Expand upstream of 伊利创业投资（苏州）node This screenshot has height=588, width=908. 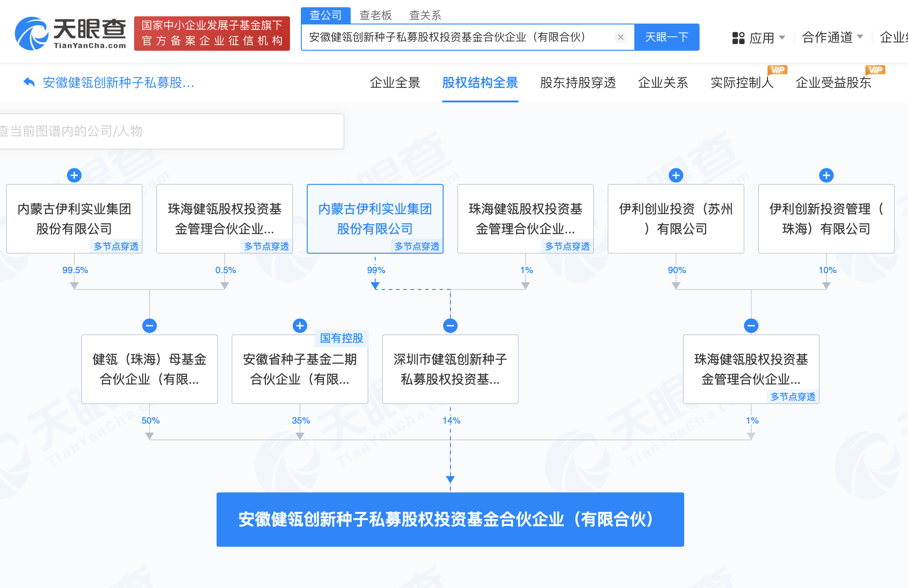pos(676,175)
